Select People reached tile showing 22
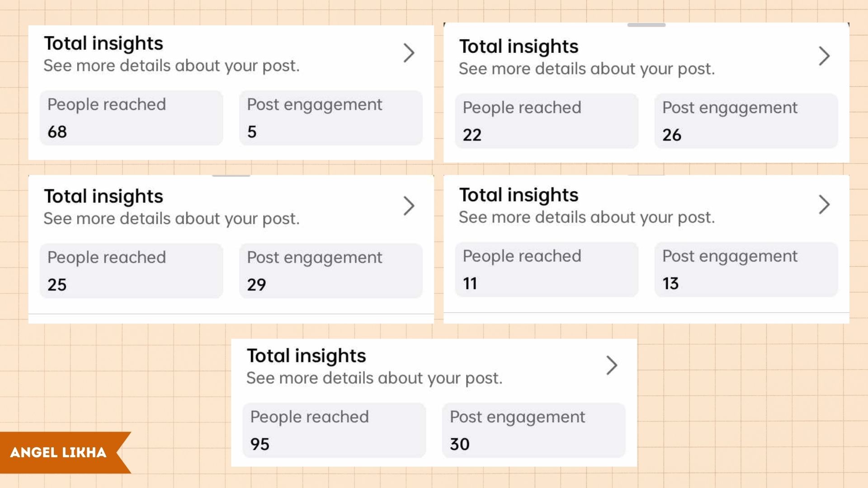The image size is (868, 488). tap(547, 121)
